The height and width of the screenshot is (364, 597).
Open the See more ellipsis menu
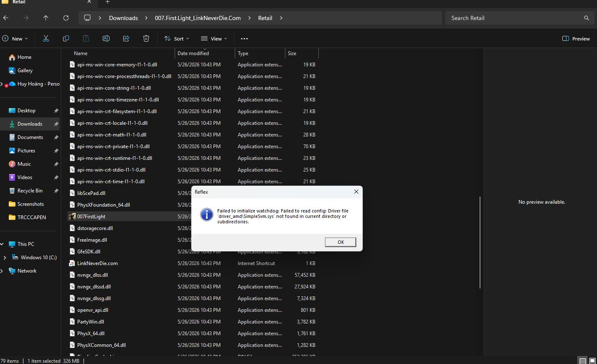[x=244, y=38]
